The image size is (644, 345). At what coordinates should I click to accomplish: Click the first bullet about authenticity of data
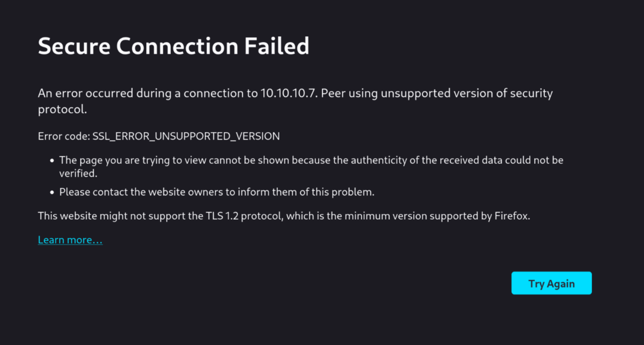[311, 167]
